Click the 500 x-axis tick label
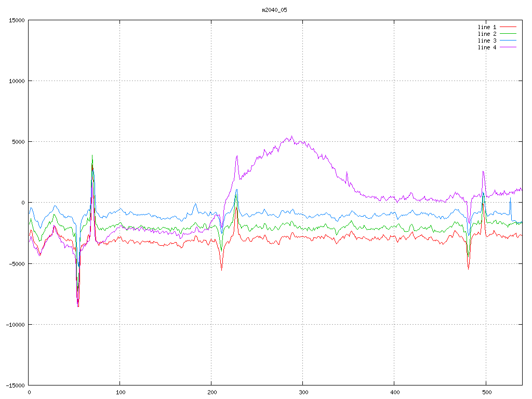 [486, 393]
